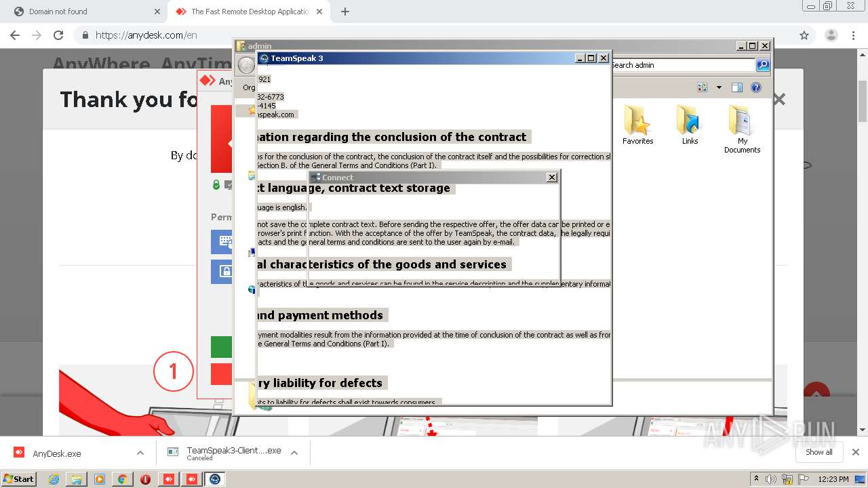The width and height of the screenshot is (868, 488).
Task: Open the Chrome profile avatar
Action: pyautogui.click(x=831, y=35)
